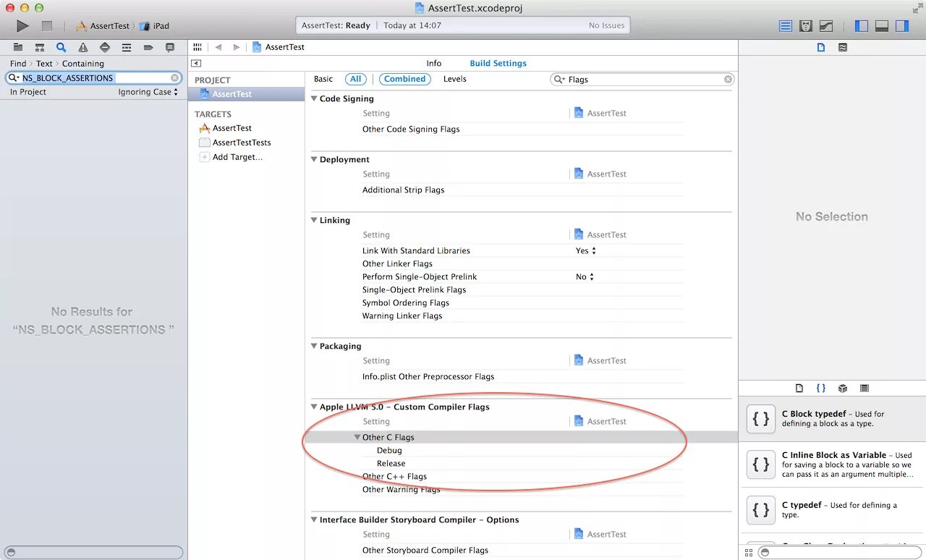Show All build settings
This screenshot has height=560, width=926.
pos(356,79)
